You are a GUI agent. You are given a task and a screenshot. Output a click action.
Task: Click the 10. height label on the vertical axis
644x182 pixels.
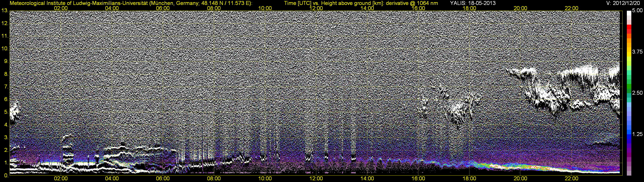(x=5, y=49)
